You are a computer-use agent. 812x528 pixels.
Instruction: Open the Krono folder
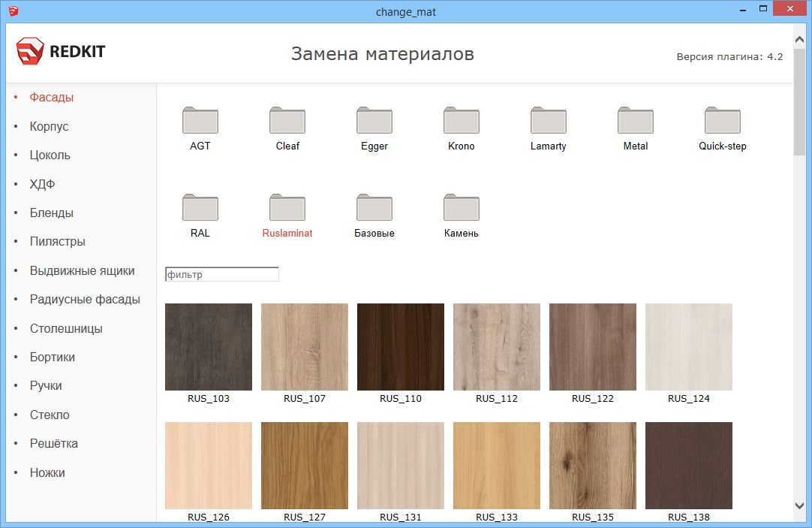462,128
